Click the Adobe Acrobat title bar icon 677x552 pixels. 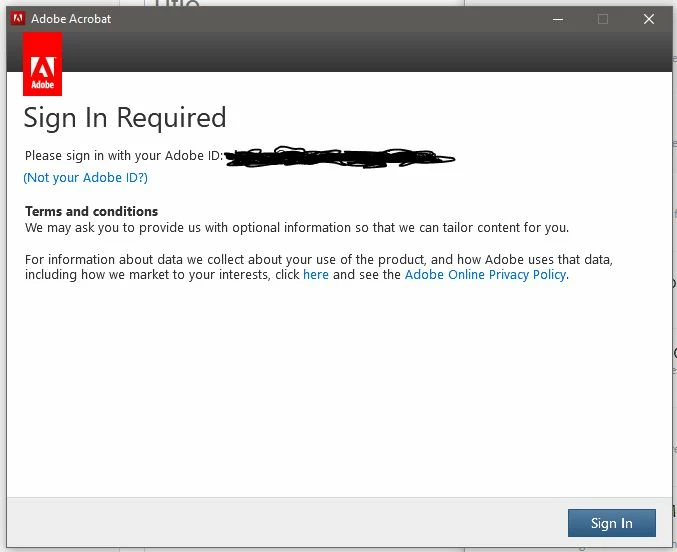(x=18, y=19)
